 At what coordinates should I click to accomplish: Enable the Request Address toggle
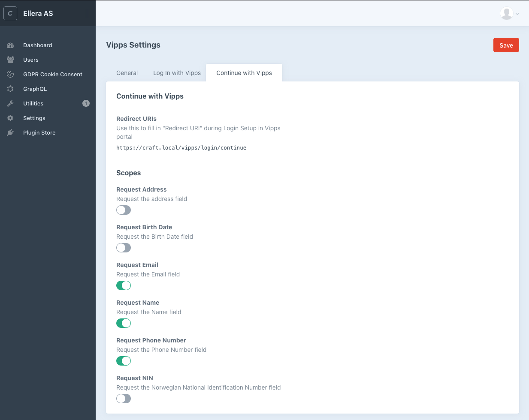(x=124, y=210)
